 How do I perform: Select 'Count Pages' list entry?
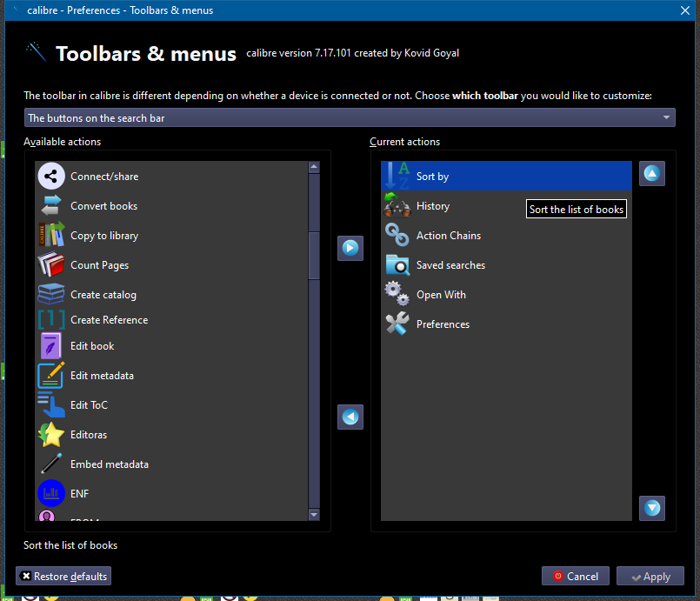(x=171, y=264)
